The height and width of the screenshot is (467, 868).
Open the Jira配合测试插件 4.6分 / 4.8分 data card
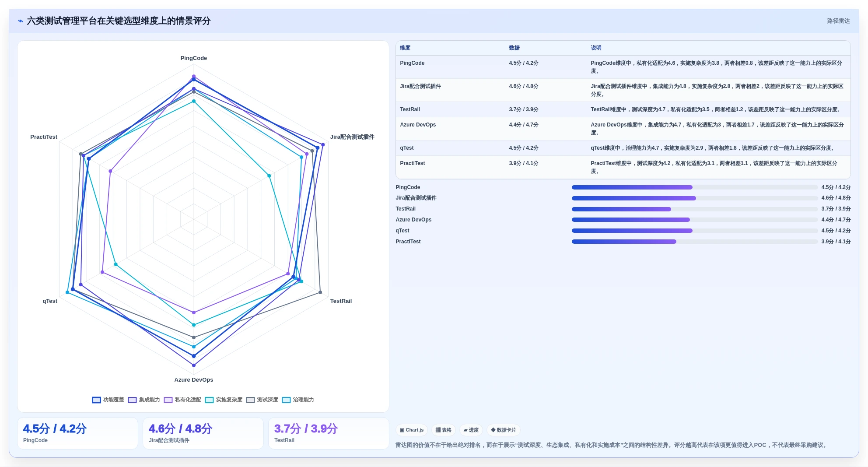pos(203,433)
